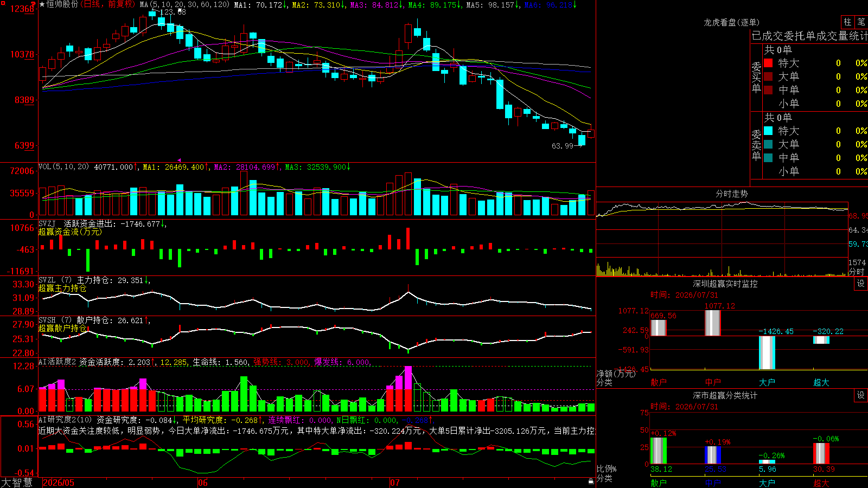The width and height of the screenshot is (868, 488).
Task: Click the 38.12 value in 深市超赢分类统计
Action: 661,470
